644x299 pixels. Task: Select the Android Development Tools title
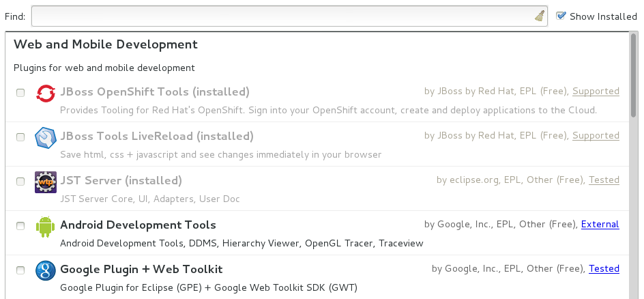[x=138, y=225]
